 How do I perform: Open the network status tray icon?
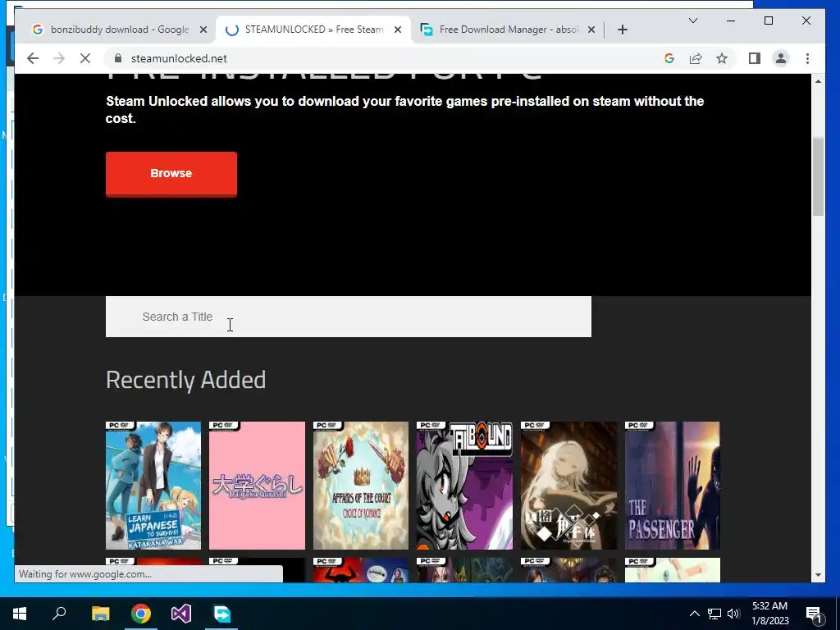coord(714,614)
